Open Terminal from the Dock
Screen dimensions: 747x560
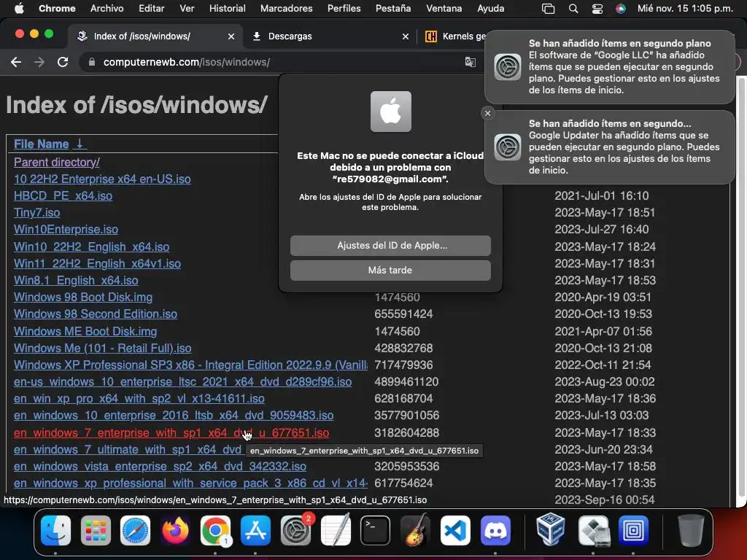pos(375,530)
